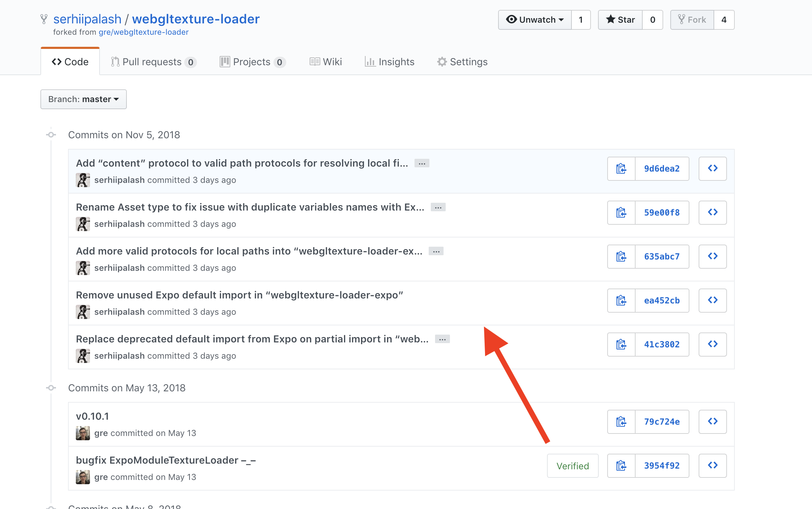Browse repository at commit ea452cb
Image resolution: width=812 pixels, height=509 pixels.
[x=713, y=301]
